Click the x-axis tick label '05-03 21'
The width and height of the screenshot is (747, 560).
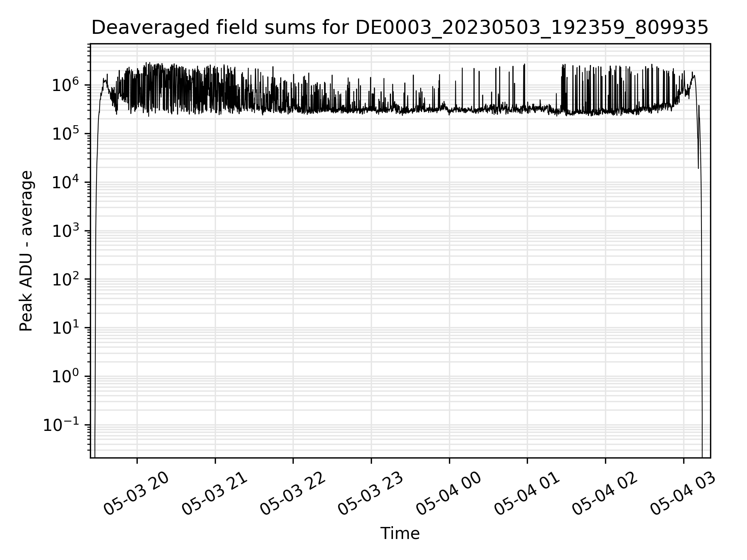215,494
